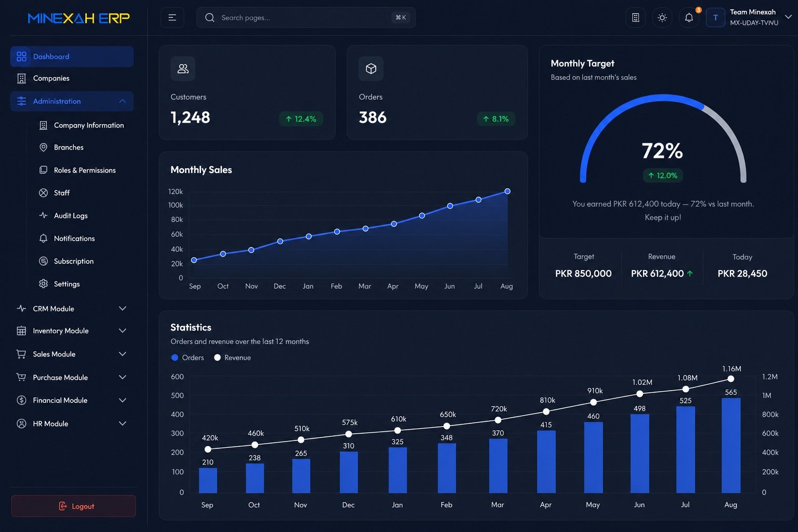798x532 pixels.
Task: Click the Aug bar labeled 565
Action: tap(731, 445)
